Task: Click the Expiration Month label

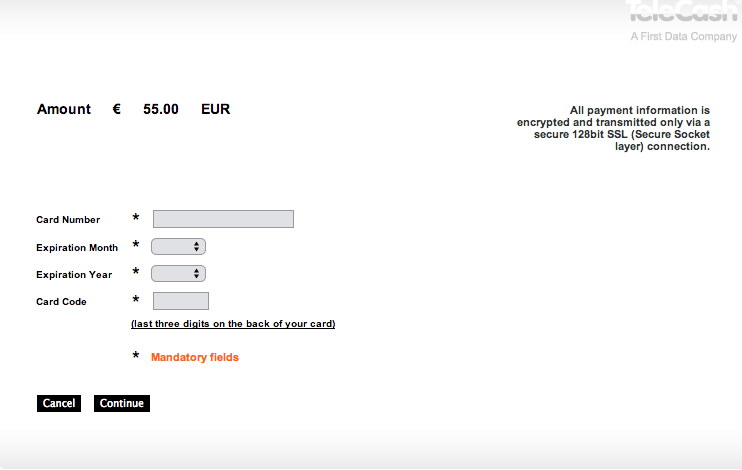Action: [77, 247]
